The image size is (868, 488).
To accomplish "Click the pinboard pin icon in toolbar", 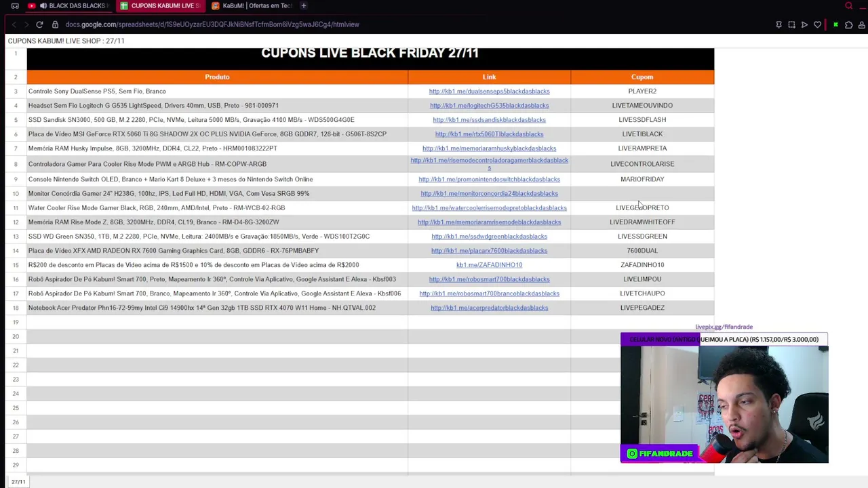I will click(778, 24).
